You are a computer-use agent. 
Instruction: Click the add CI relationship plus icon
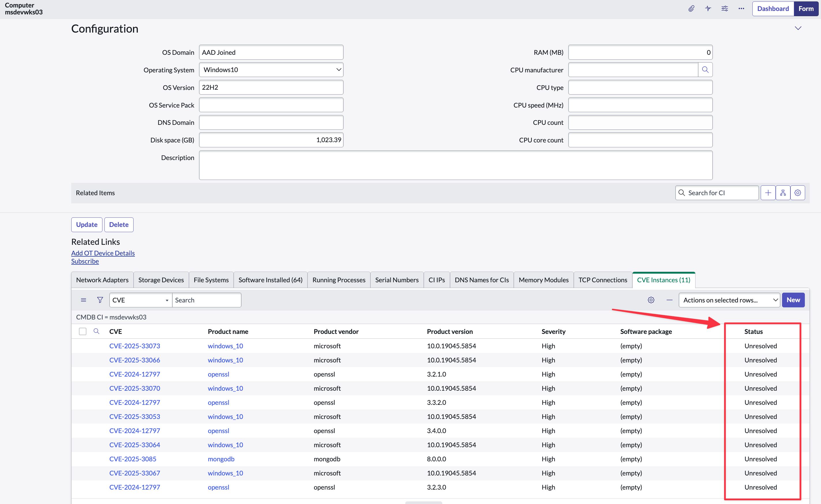click(768, 193)
